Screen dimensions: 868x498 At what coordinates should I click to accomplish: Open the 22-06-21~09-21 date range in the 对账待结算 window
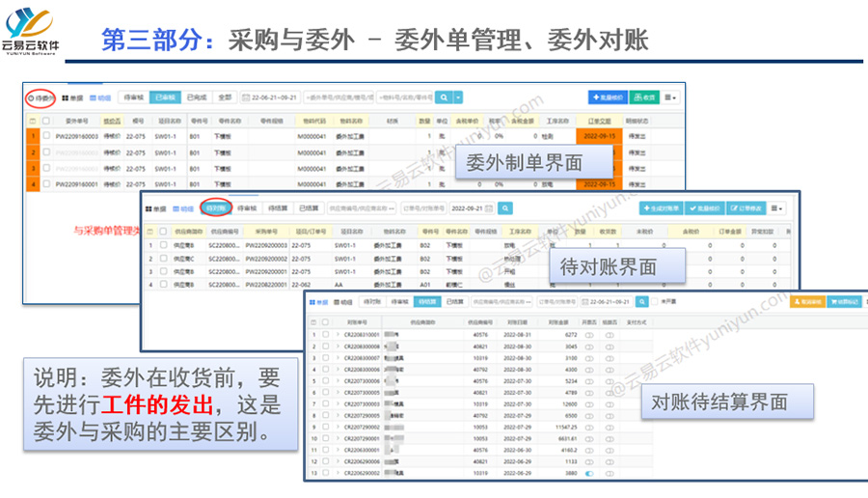pos(606,302)
